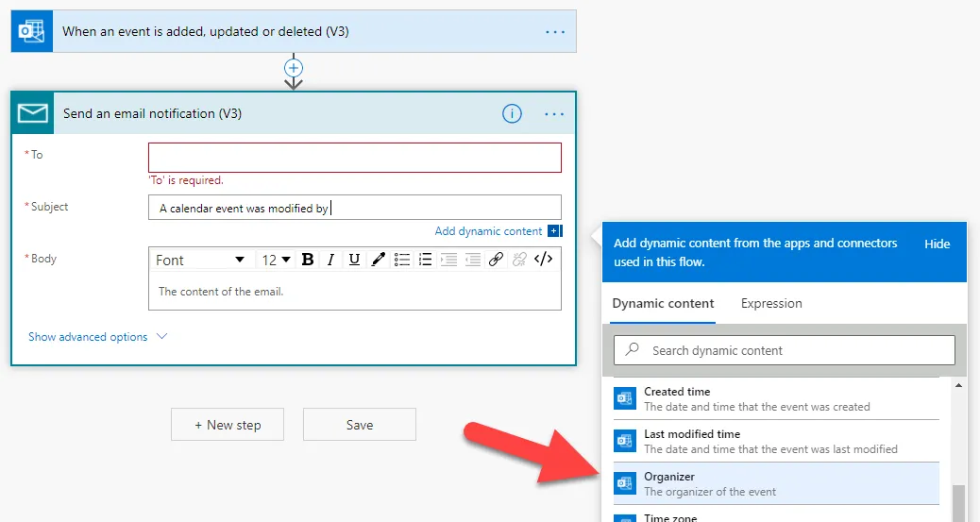Click the email notification envelope icon
This screenshot has width=980, height=522.
click(x=32, y=113)
